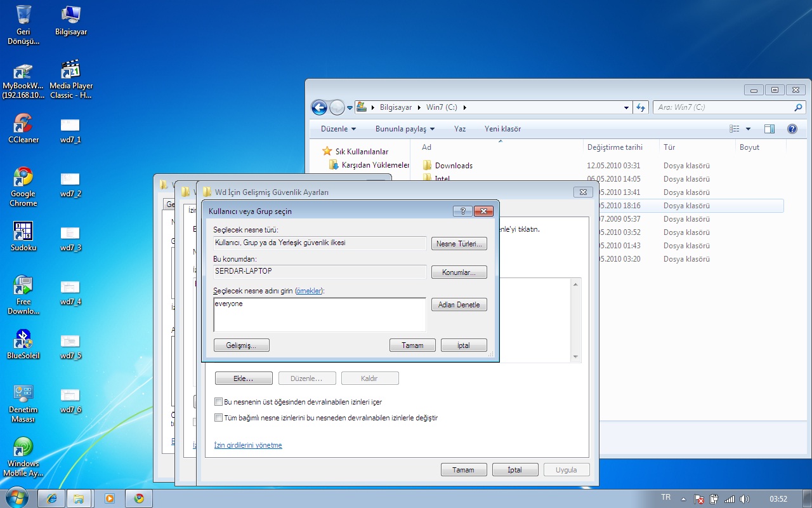This screenshot has height=508, width=812.
Task: Click the Yaz toolbar item
Action: tap(460, 129)
